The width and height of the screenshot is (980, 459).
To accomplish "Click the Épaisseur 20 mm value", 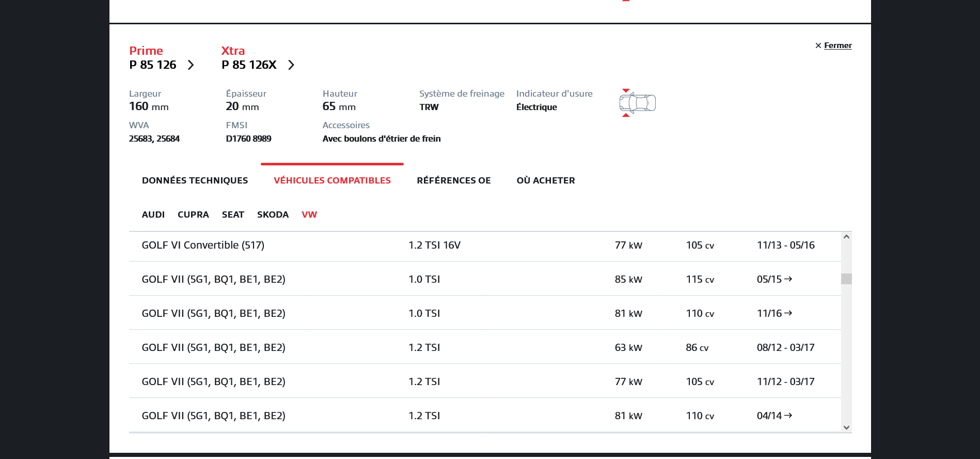I will coord(242,106).
